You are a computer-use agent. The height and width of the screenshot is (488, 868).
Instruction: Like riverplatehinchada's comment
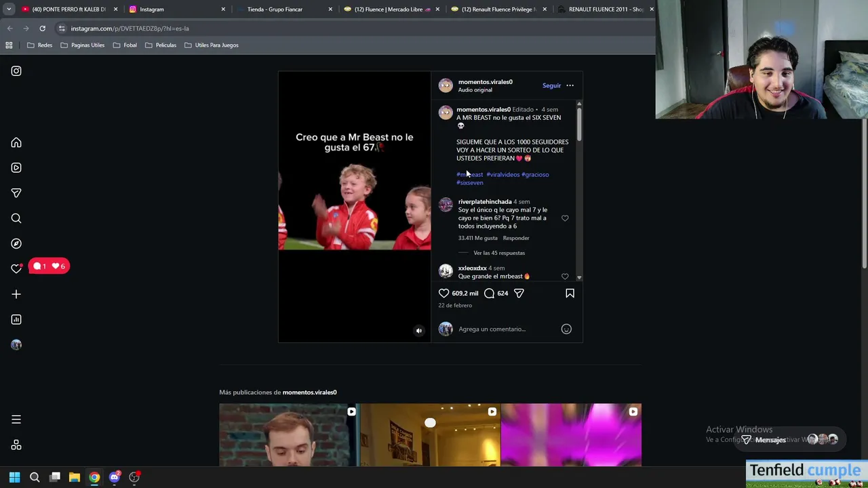565,218
